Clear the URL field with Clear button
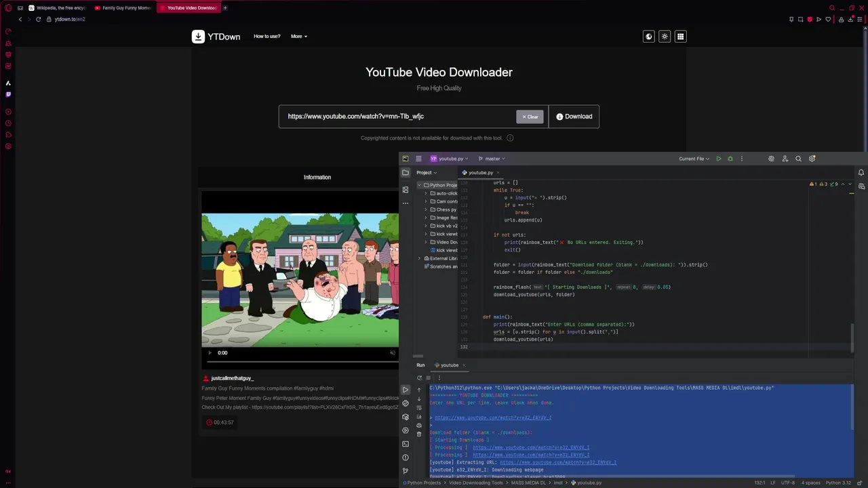Screen dimensions: 868x488 pyautogui.click(x=530, y=117)
